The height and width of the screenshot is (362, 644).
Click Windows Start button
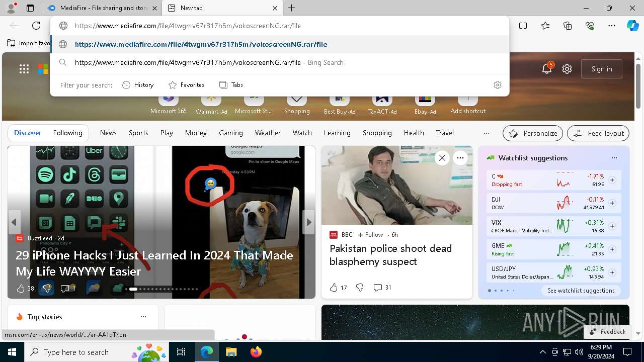(x=12, y=352)
